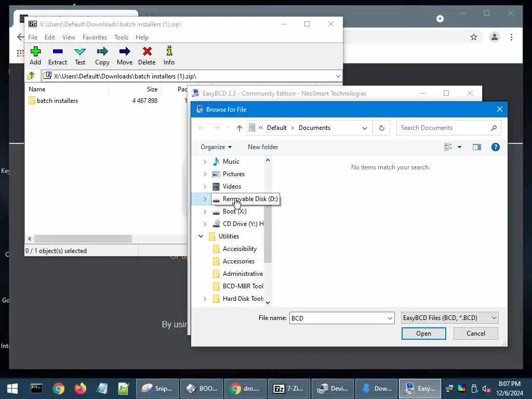Click the 7-Zip Move toolbar icon
The height and width of the screenshot is (399, 532).
pyautogui.click(x=125, y=56)
